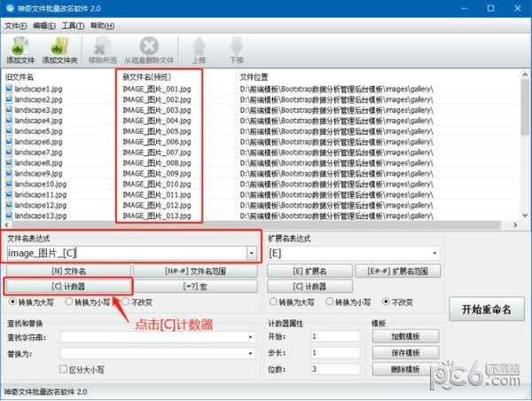Viewport: 532px width, 401px height.
Task: Expand the 替换为 dropdown
Action: [x=250, y=353]
